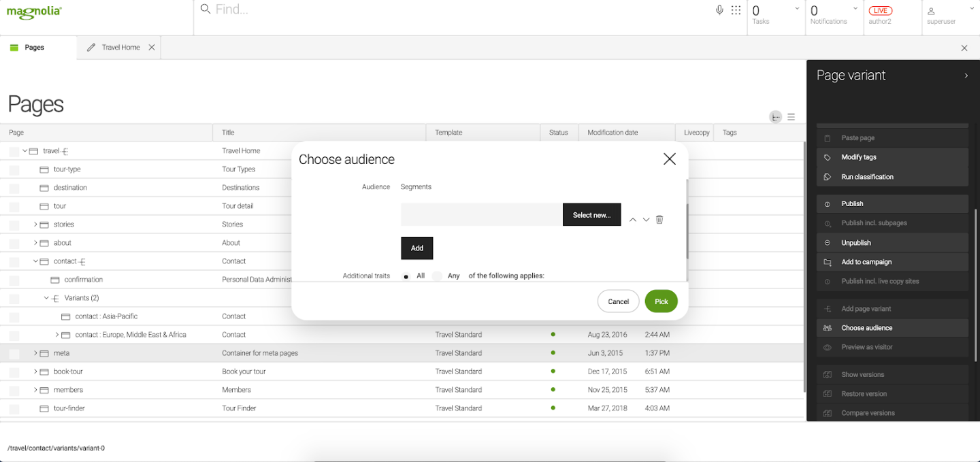The image size is (980, 462).
Task: Move segment down with the down arrow
Action: [646, 220]
